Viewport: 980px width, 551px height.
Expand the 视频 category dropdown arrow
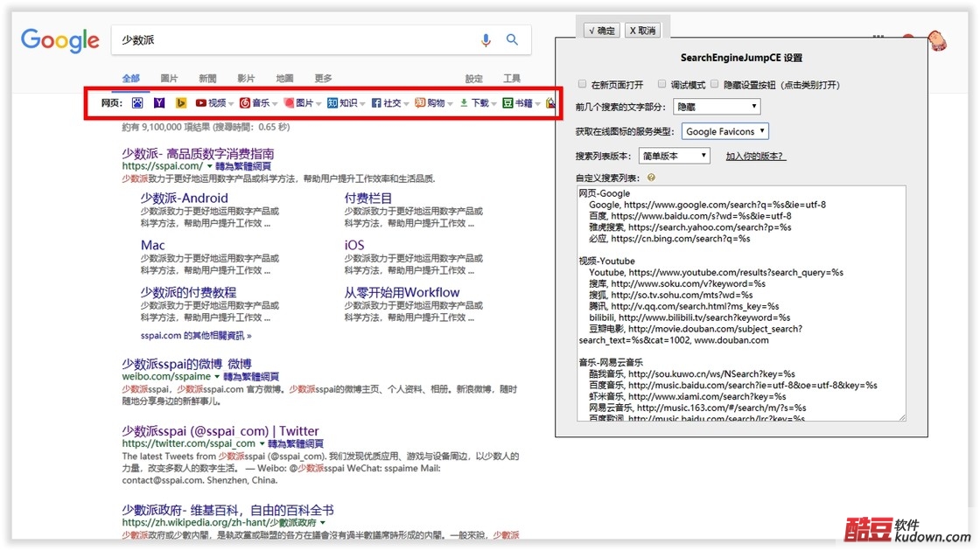pyautogui.click(x=231, y=104)
